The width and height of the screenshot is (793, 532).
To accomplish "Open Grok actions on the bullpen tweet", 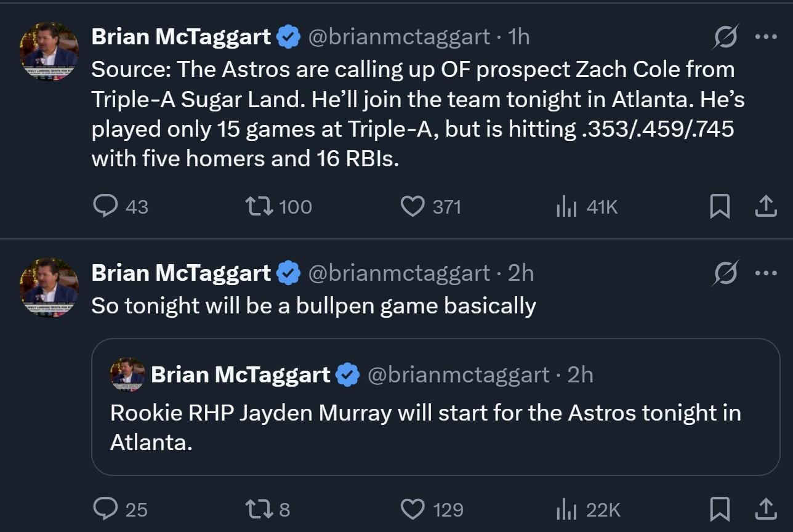I will pyautogui.click(x=725, y=273).
